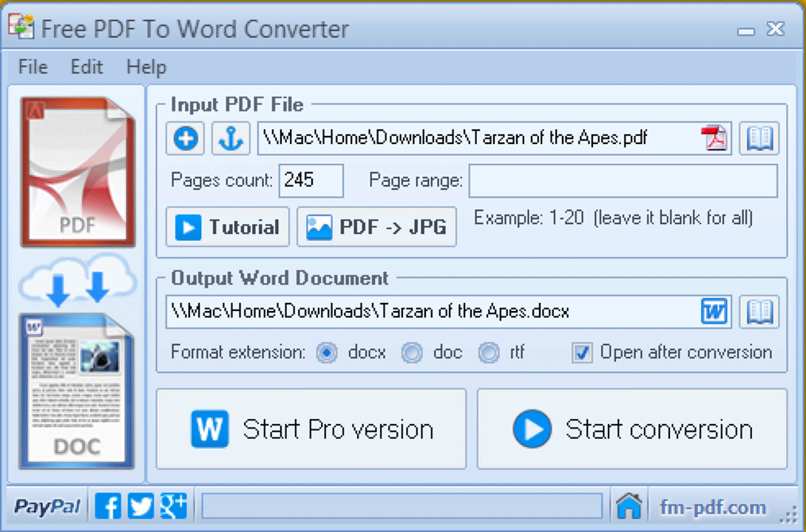Image resolution: width=806 pixels, height=532 pixels.
Task: Click the Tutorial button
Action: point(228,227)
